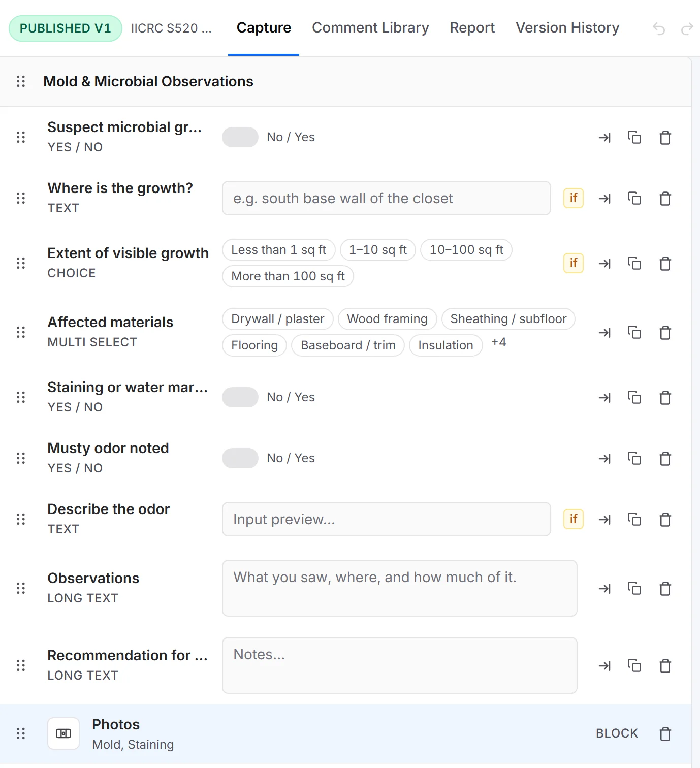Open the Comment Library tab
Viewport: 700px width, 768px height.
point(370,28)
